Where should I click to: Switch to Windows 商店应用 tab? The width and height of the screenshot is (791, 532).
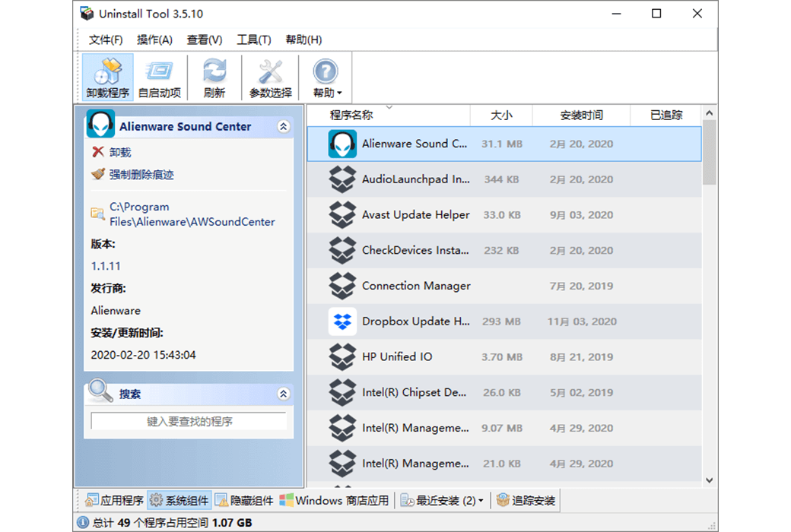click(x=335, y=500)
